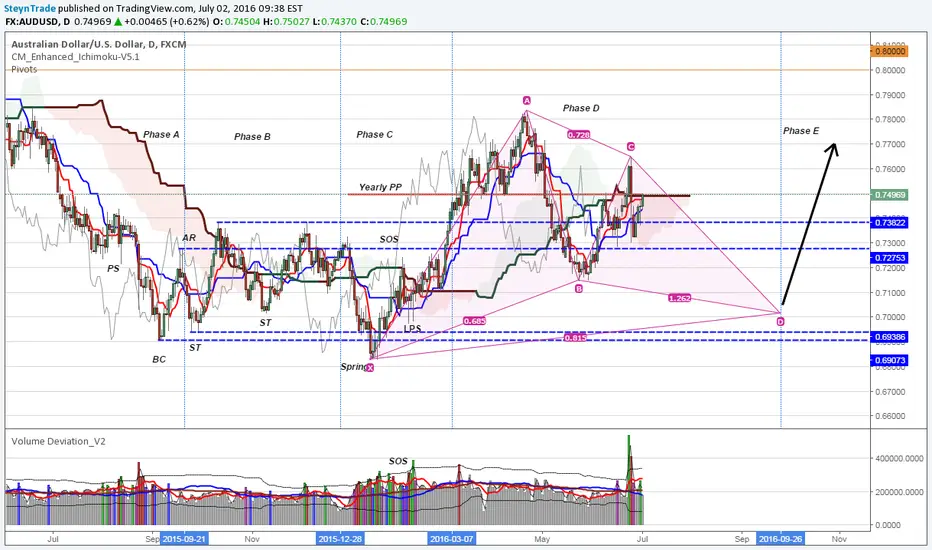Select the 200000.0000 volume axis label
The image size is (932, 550).
(x=899, y=492)
